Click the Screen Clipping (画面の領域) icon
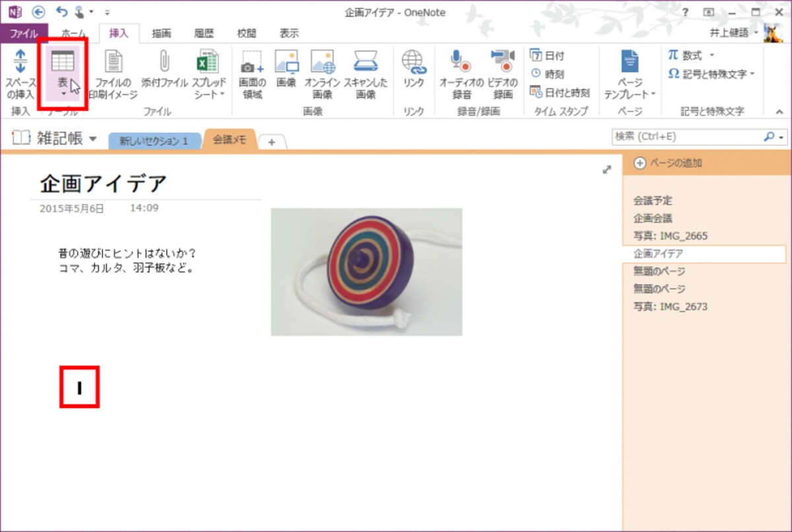Screen dimensions: 792x532 251,61
